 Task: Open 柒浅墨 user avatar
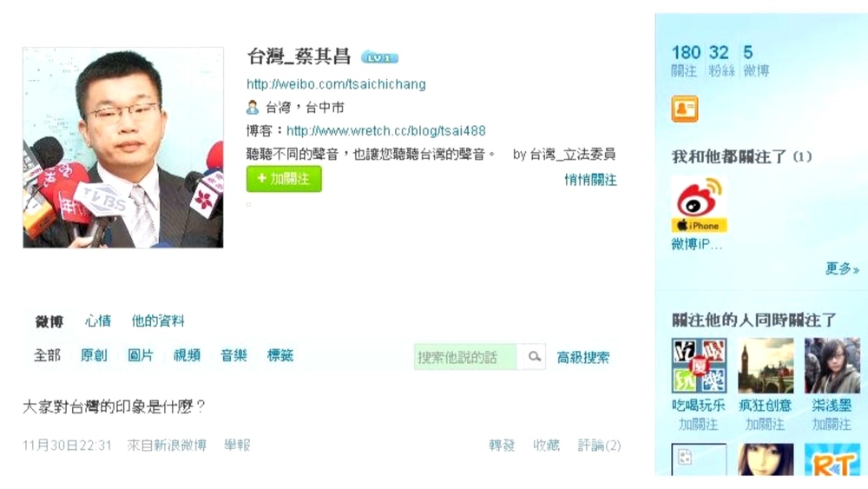[x=832, y=366]
